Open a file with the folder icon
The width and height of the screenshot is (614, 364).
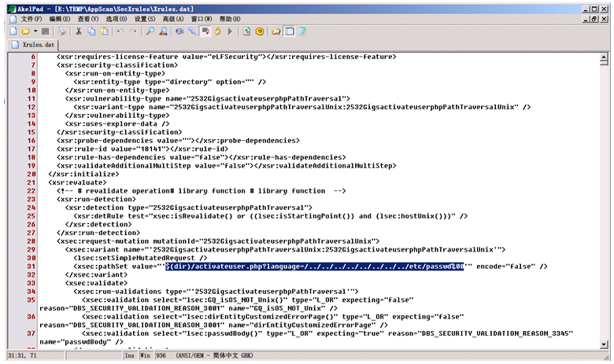[25, 31]
